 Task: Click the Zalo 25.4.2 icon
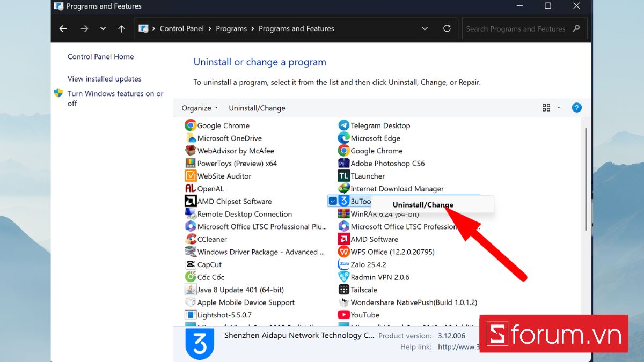[343, 264]
